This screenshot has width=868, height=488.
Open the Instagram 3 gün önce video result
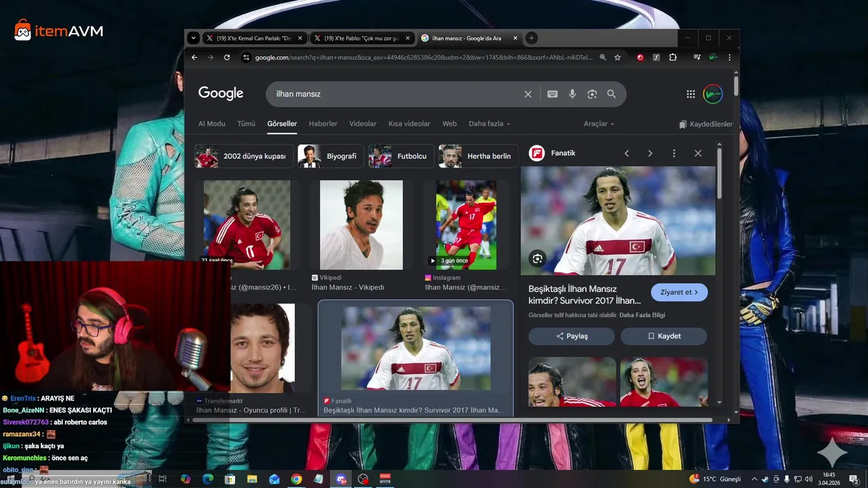[466, 235]
